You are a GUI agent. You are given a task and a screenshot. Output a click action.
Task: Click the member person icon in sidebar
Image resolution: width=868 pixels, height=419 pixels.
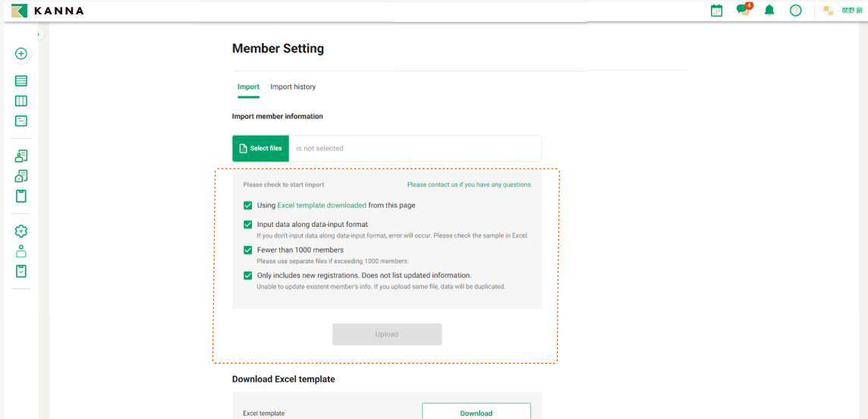coord(21,251)
